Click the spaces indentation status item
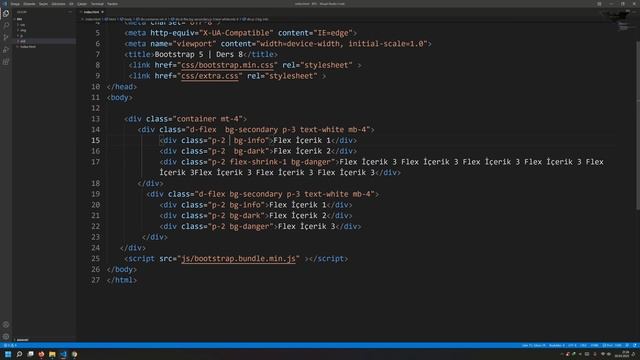640x360 pixels. (x=557, y=345)
